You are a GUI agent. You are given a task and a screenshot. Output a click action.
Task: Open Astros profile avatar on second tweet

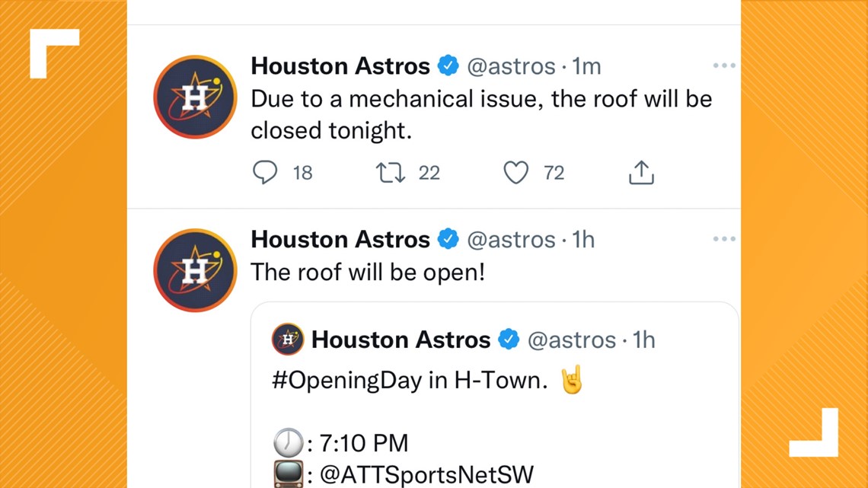pos(195,270)
